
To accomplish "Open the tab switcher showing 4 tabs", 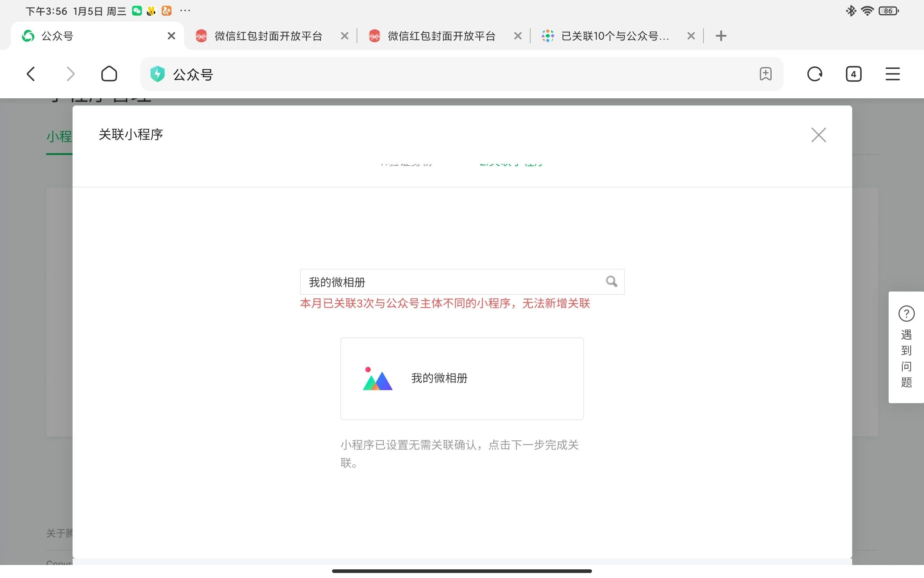I will [x=853, y=74].
